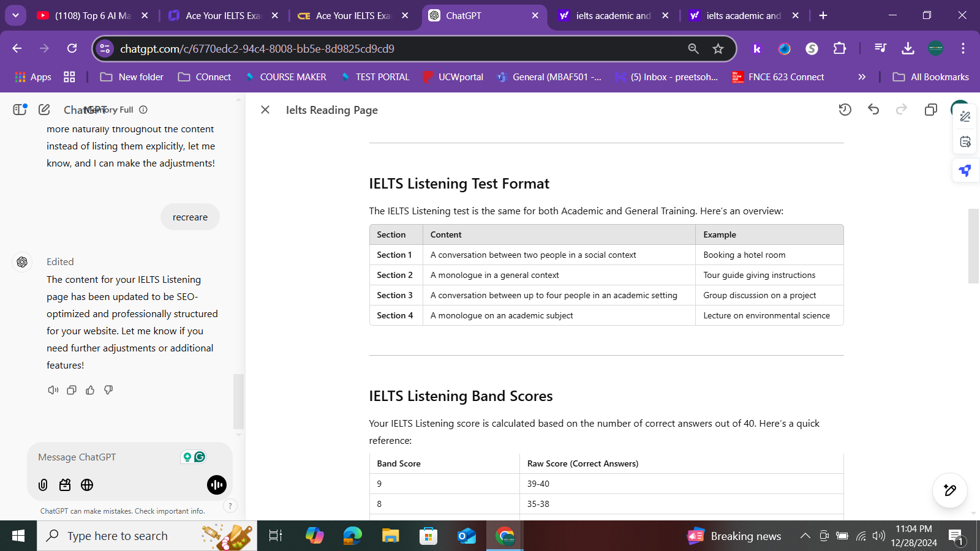This screenshot has width=980, height=551.
Task: Go back to previous page
Action: (x=17, y=48)
